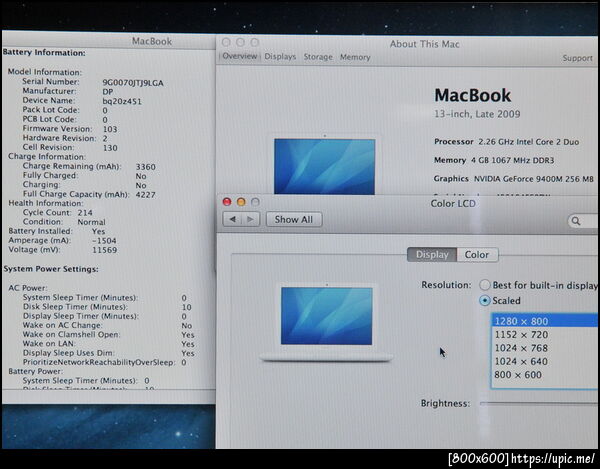
Task: Select the 1024 × 640 resolution
Action: coord(545,362)
